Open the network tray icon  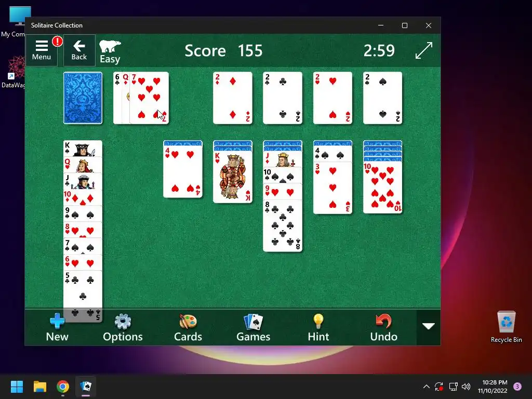[453, 387]
